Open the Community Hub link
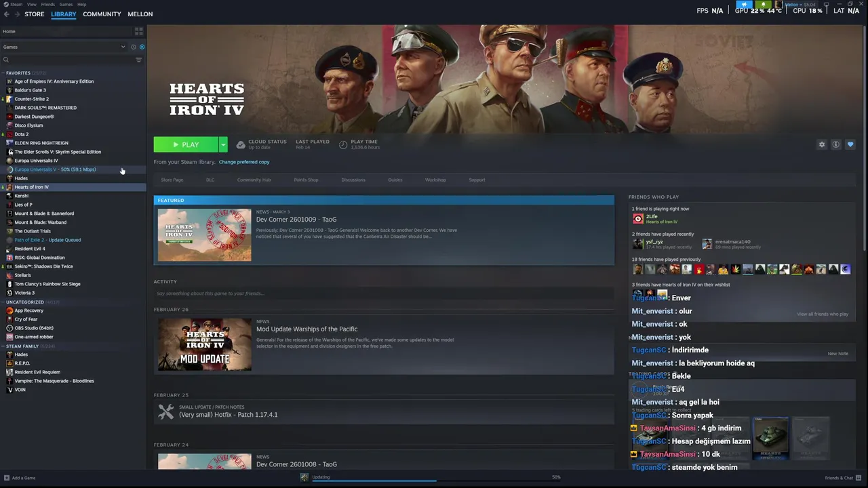The image size is (868, 488). 254,180
